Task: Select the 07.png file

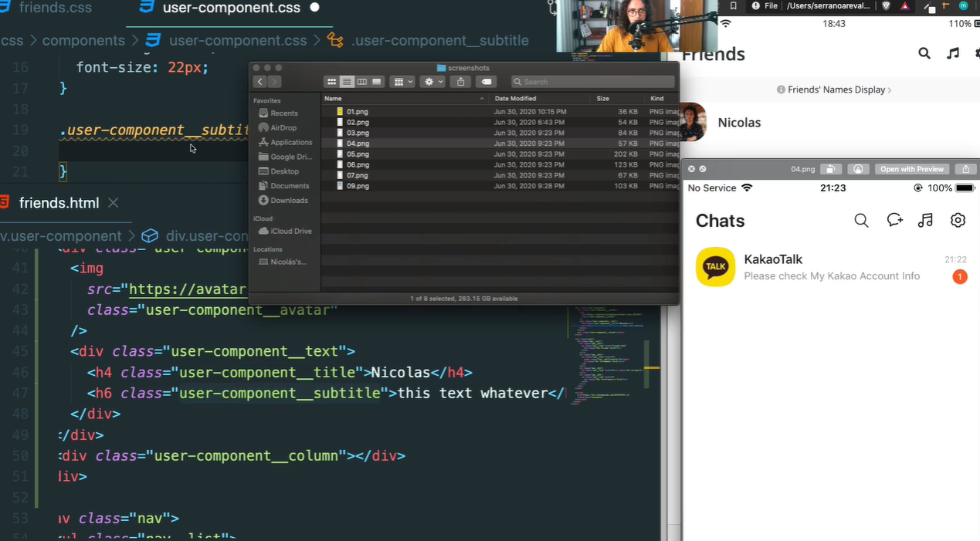Action: pos(500,175)
